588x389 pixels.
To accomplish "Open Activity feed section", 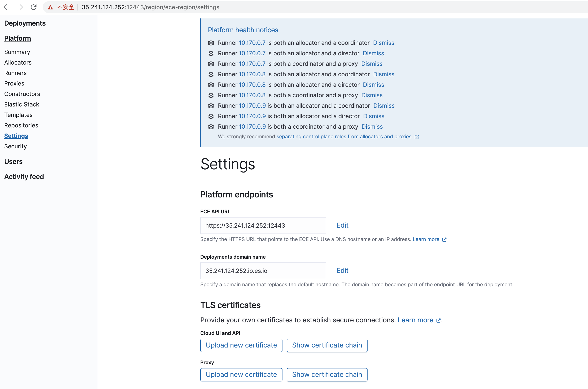I will point(24,177).
